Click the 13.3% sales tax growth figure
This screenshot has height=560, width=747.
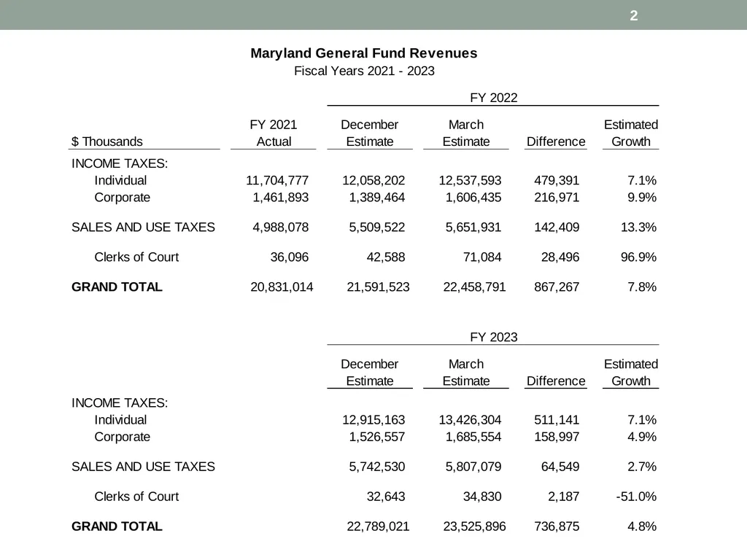point(638,227)
